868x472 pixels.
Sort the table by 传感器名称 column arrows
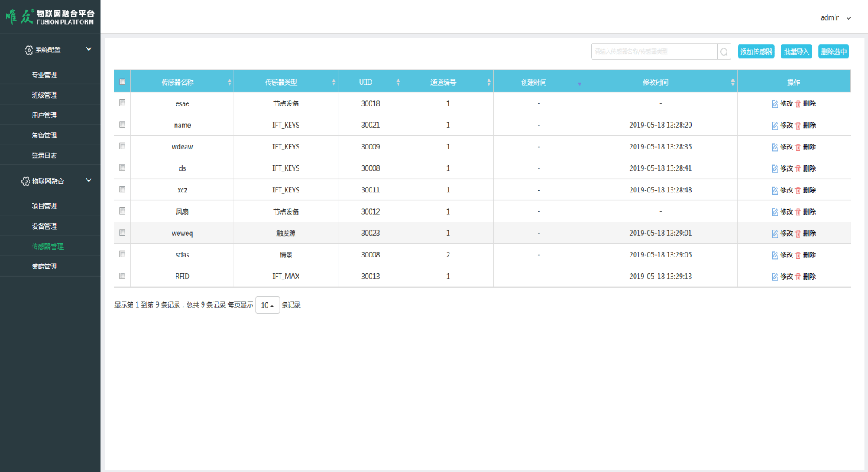[230, 83]
